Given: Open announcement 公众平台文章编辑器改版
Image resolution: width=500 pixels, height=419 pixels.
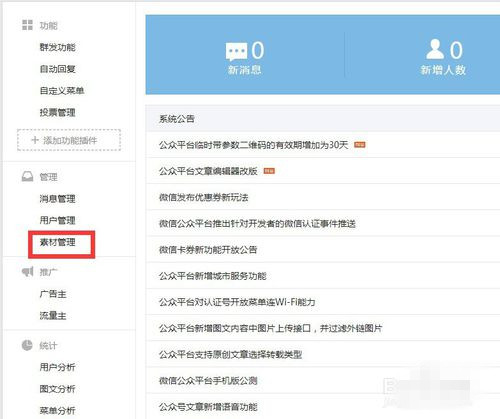Looking at the screenshot, I should [x=208, y=171].
